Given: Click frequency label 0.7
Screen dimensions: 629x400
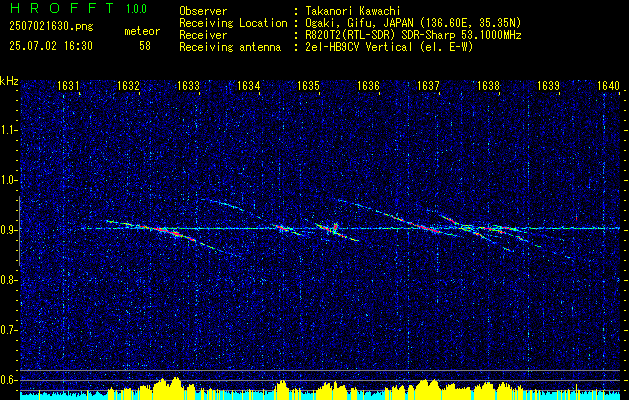Looking at the screenshot, I should (x=7, y=330).
